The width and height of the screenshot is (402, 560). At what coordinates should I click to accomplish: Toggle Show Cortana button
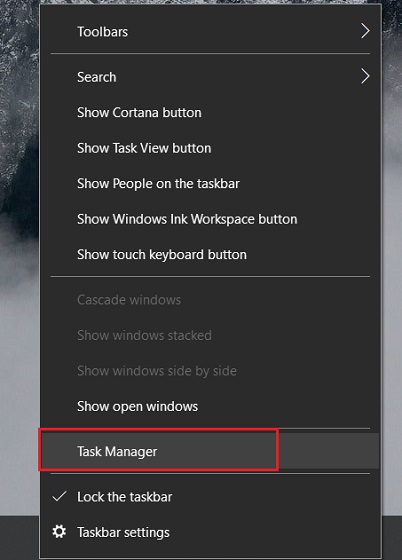pos(210,112)
